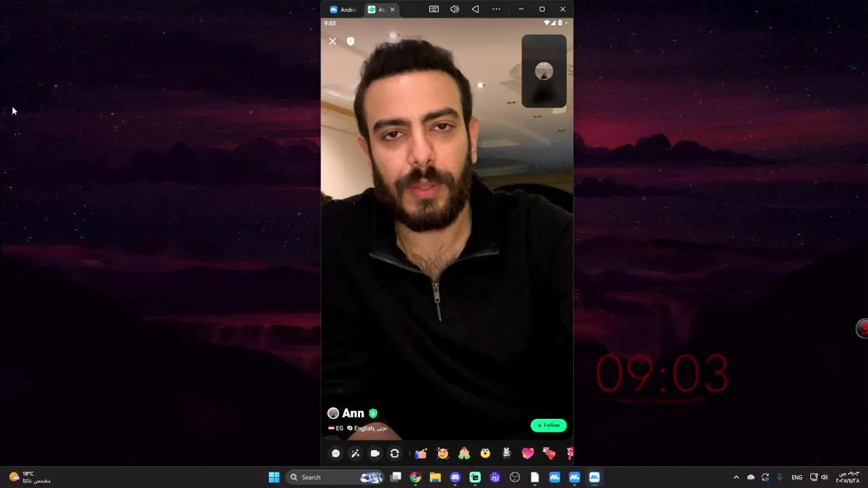The image size is (868, 488).
Task: Send the grey robot-like gift reaction
Action: tap(506, 453)
